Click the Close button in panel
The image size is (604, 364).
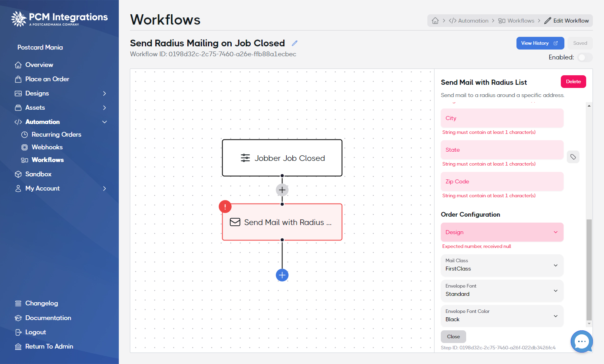[x=453, y=337]
